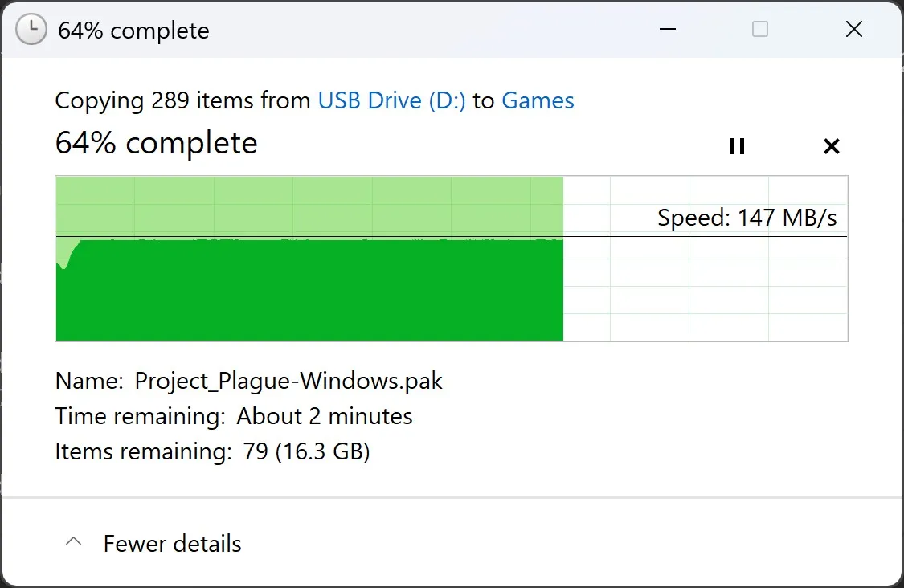The width and height of the screenshot is (904, 588).
Task: Open the USB Drive (D:) source link
Action: 391,101
